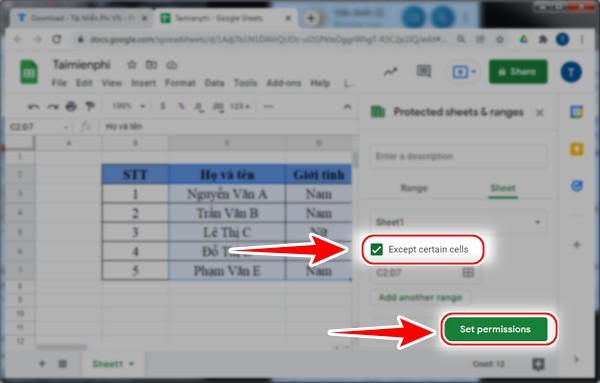Click the Move to folder icon
600x383 pixels.
[152, 65]
